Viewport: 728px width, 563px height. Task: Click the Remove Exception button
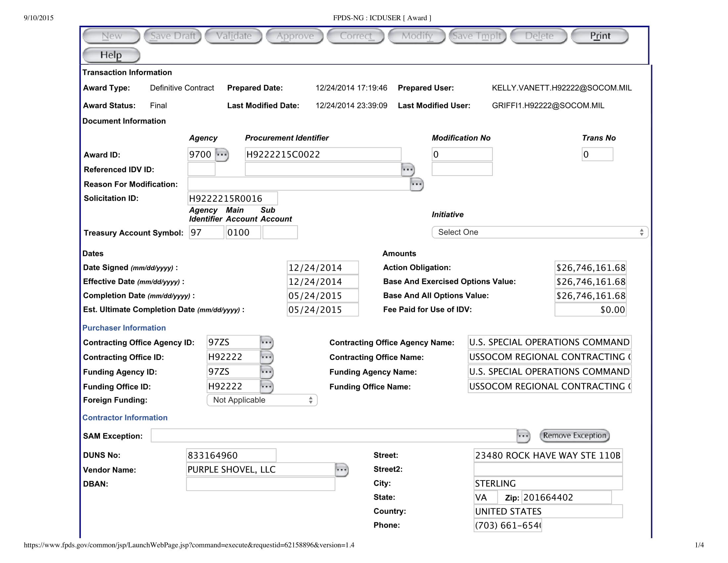[574, 435]
